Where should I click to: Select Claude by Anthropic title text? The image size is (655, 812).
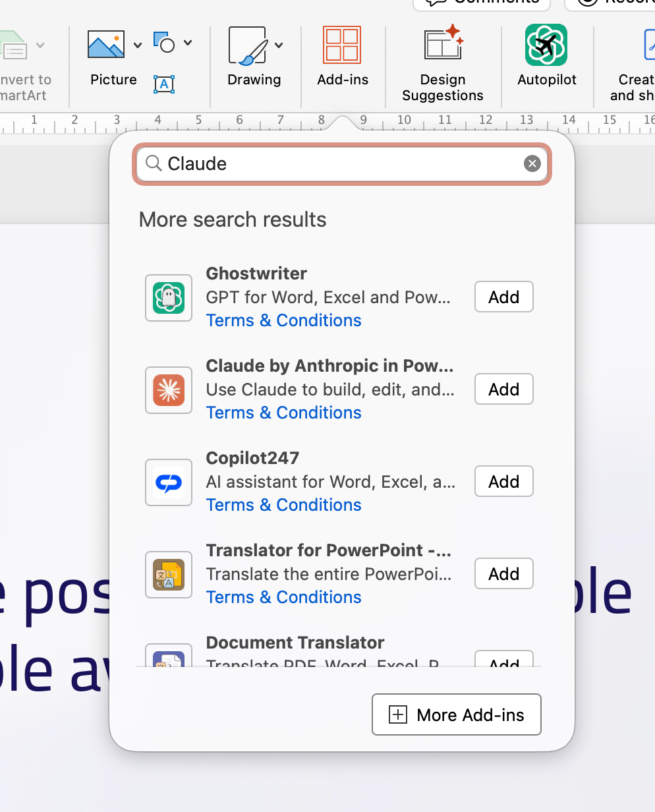coord(329,366)
